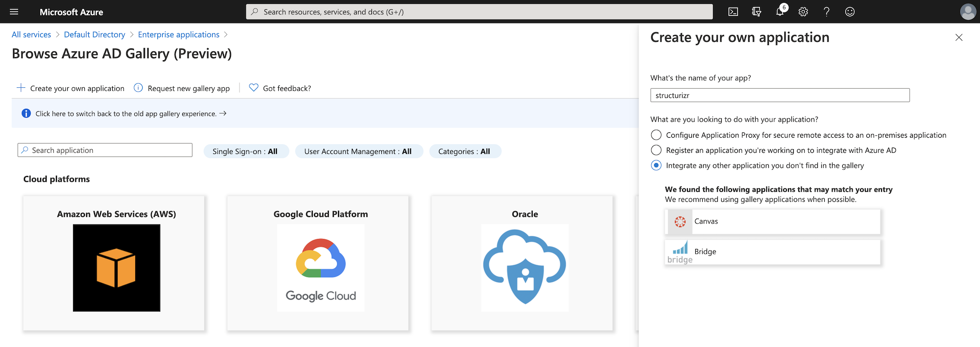This screenshot has width=980, height=347.
Task: Open the Oracle card title
Action: [x=525, y=214]
